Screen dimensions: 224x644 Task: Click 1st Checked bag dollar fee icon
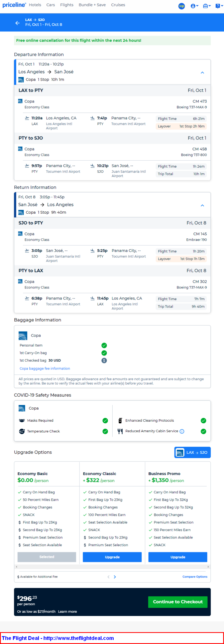[x=104, y=361]
